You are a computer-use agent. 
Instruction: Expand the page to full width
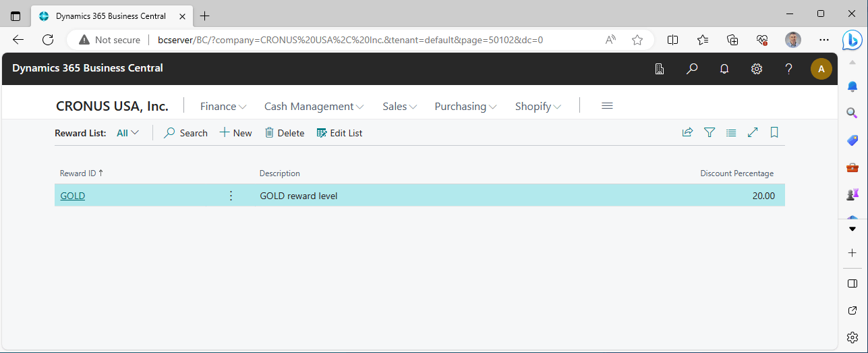tap(753, 133)
